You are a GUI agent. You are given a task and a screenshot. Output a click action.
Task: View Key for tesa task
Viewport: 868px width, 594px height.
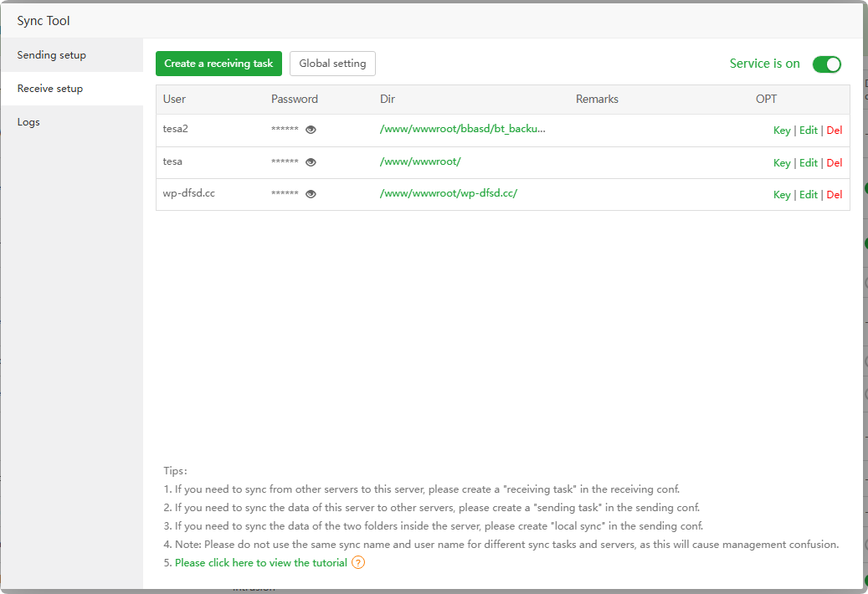coord(782,163)
